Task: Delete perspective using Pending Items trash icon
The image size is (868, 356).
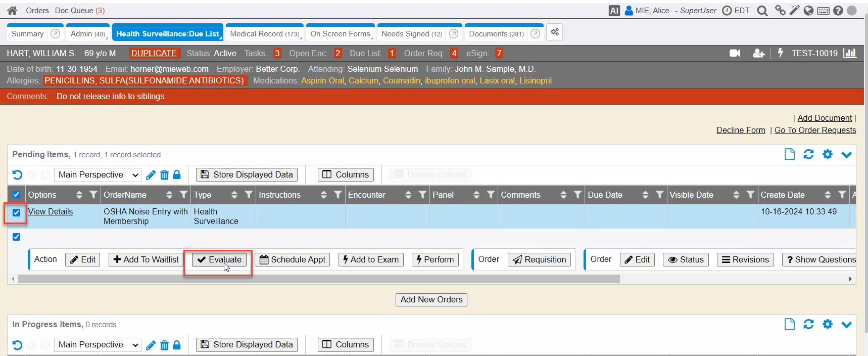Action: [164, 175]
